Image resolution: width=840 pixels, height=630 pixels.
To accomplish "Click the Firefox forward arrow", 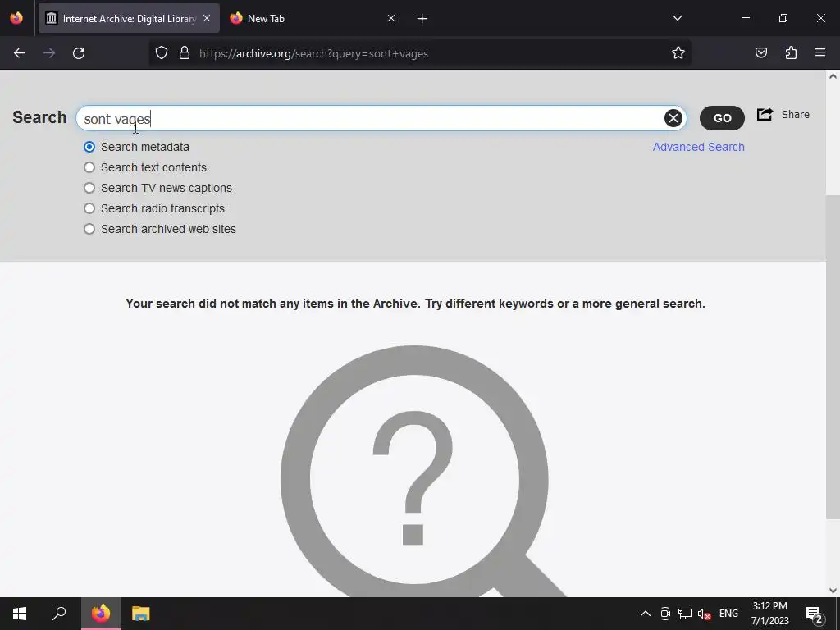I will (49, 53).
